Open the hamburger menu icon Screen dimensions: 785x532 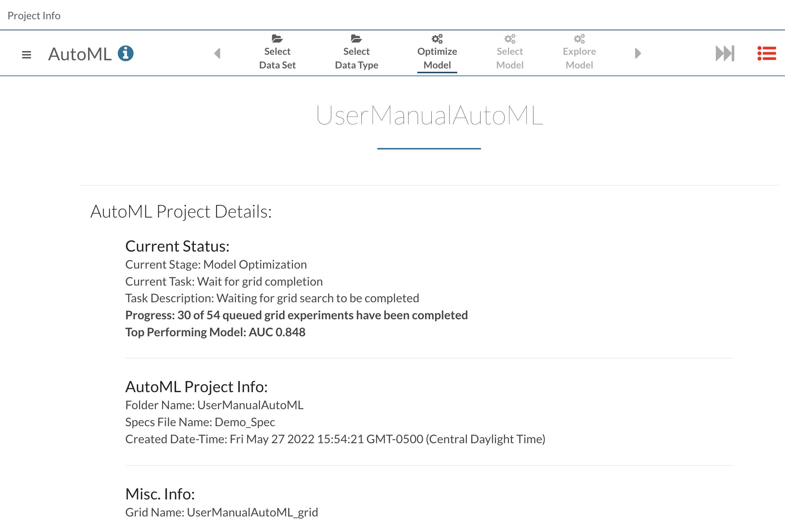pyautogui.click(x=26, y=55)
